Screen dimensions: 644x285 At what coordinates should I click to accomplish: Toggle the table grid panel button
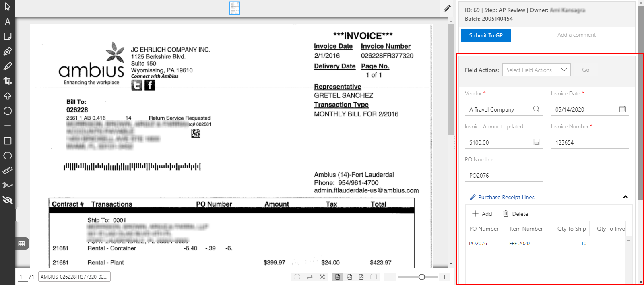tap(22, 244)
